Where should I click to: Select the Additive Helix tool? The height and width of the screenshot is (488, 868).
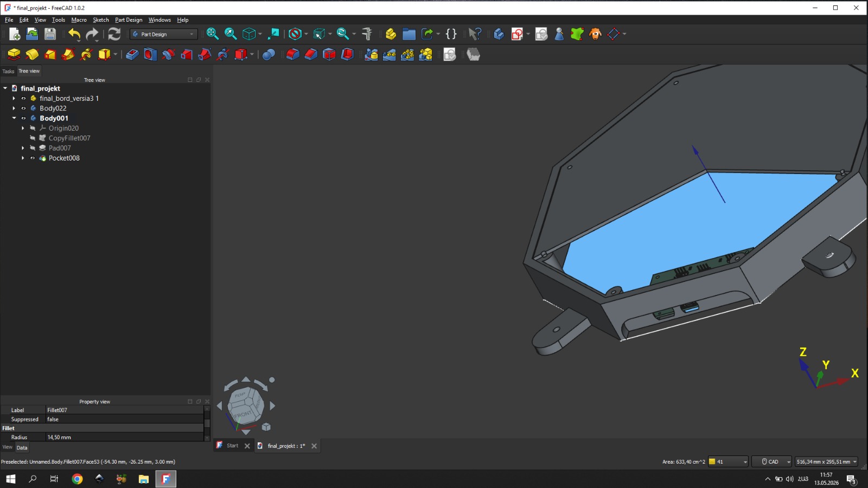tap(86, 54)
